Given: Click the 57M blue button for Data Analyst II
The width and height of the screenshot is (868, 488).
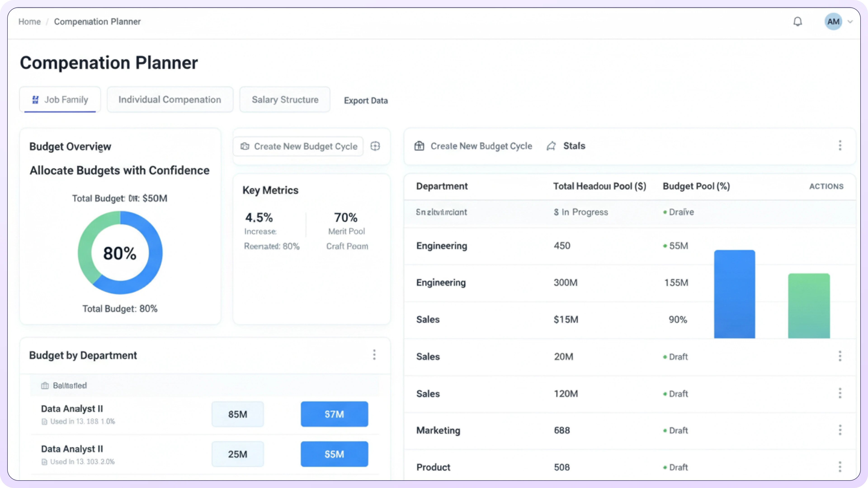Looking at the screenshot, I should [334, 414].
